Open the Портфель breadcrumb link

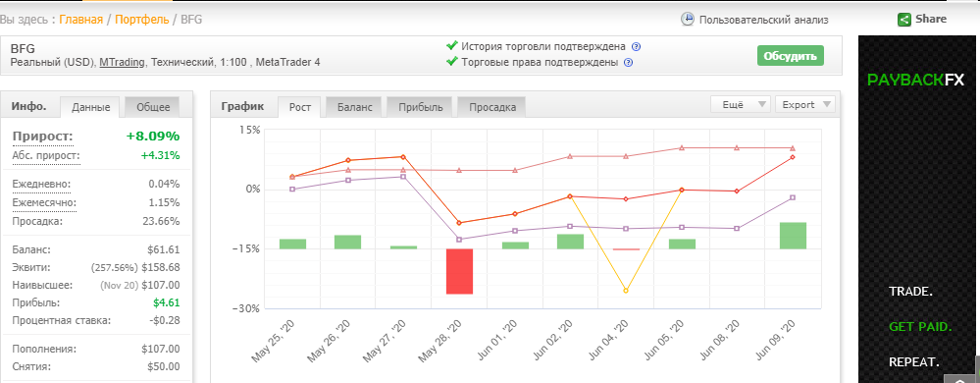[141, 20]
